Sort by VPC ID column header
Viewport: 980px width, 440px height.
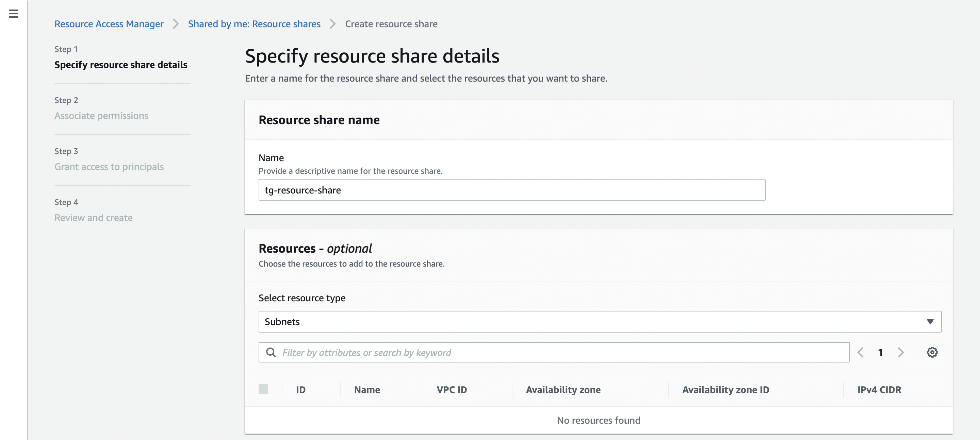click(x=452, y=390)
